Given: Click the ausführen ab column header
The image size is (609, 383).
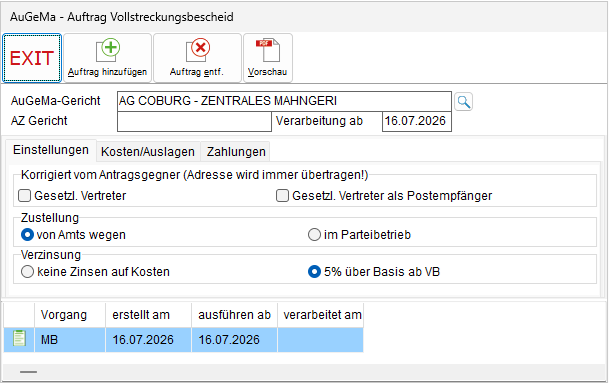Looking at the screenshot, I should point(234,315).
